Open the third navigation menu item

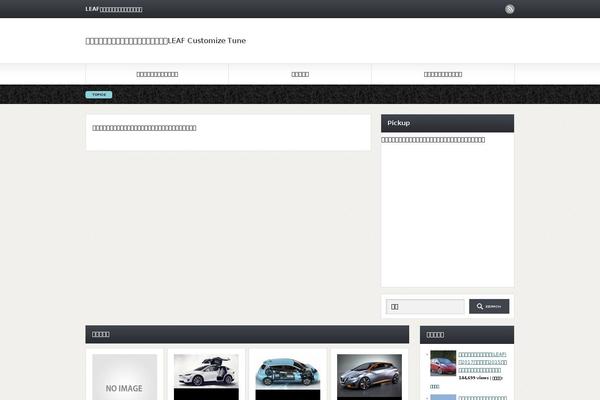coord(443,74)
